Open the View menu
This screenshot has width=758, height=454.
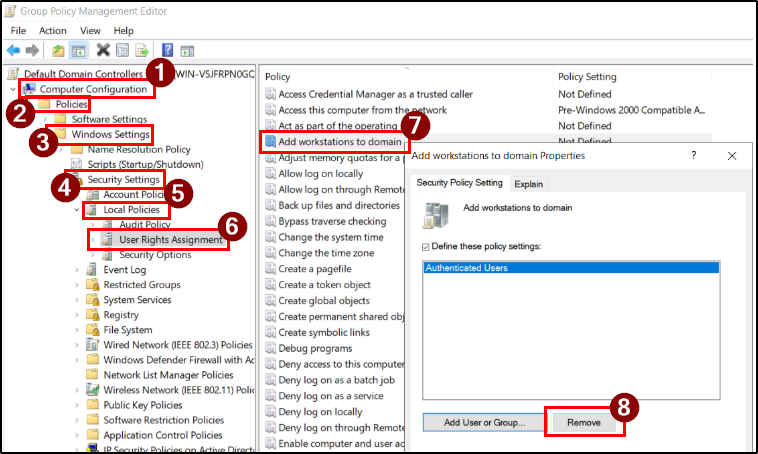pyautogui.click(x=90, y=31)
